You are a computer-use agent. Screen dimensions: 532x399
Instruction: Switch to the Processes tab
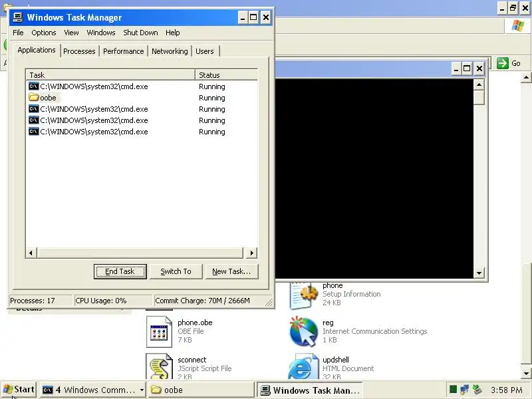point(79,51)
